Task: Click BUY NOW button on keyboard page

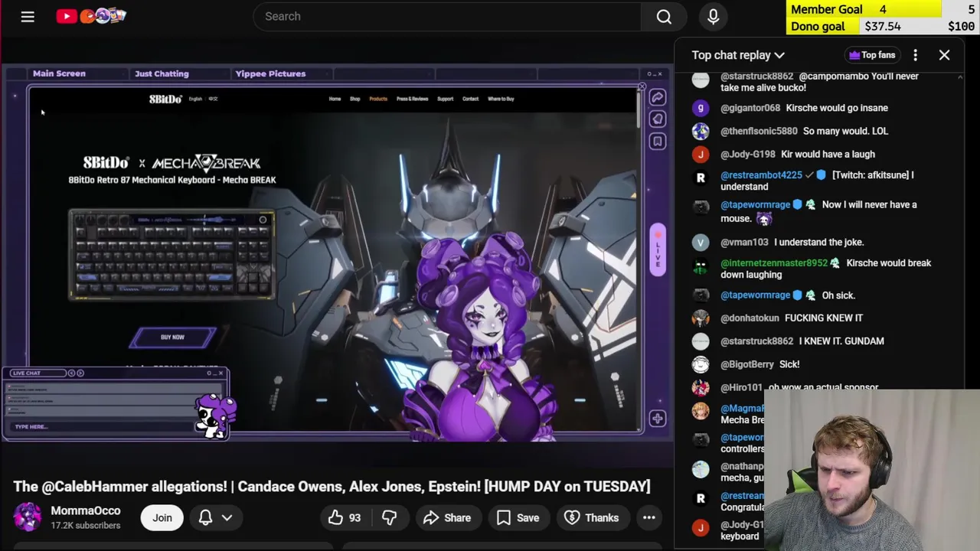Action: (x=173, y=337)
